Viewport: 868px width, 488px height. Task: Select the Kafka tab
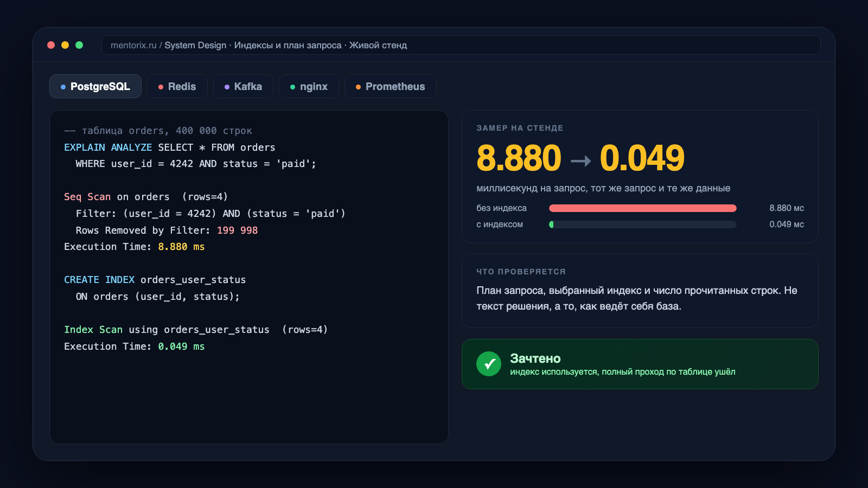pos(243,86)
